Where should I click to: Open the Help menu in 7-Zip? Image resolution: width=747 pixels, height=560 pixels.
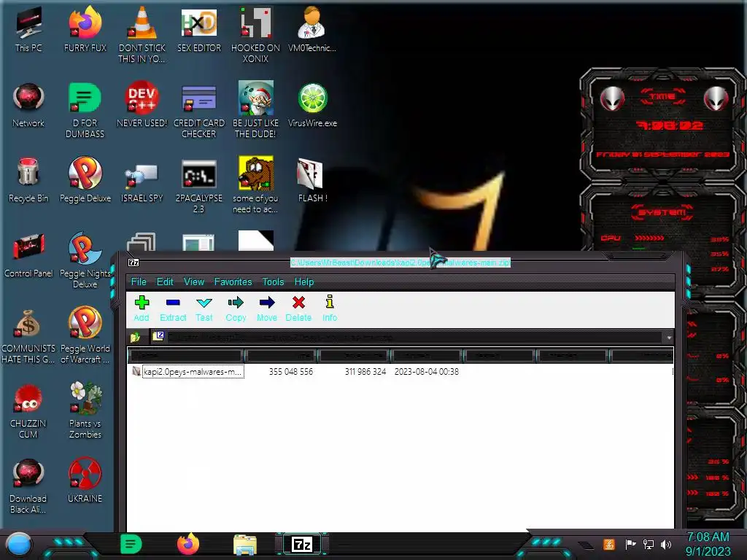[x=304, y=282]
